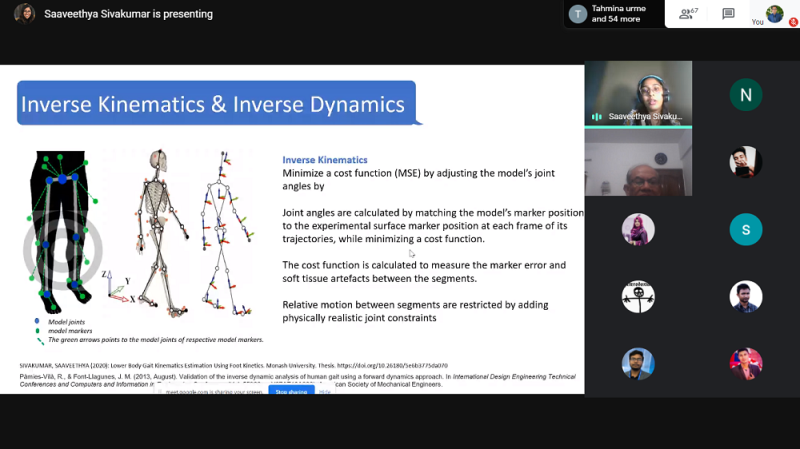
Task: Click the presenter avatar beside Saaveethya's name
Action: click(25, 14)
